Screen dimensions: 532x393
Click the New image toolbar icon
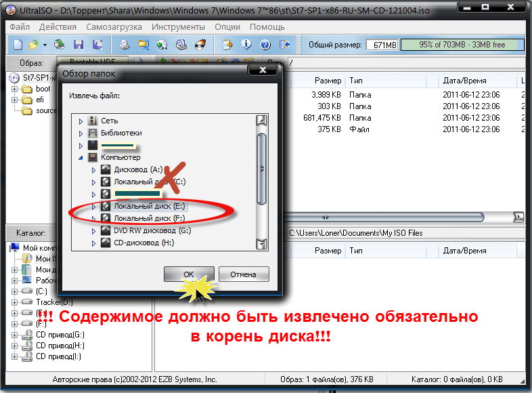(x=18, y=45)
